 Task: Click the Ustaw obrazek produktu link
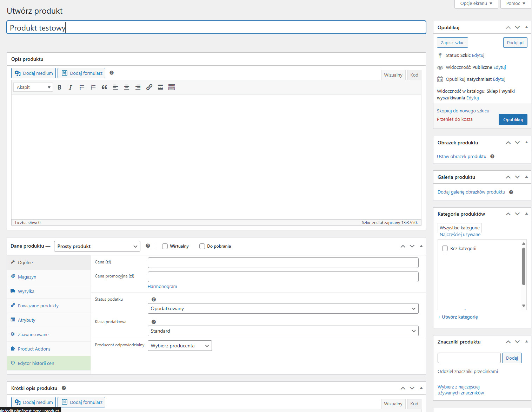(x=461, y=157)
